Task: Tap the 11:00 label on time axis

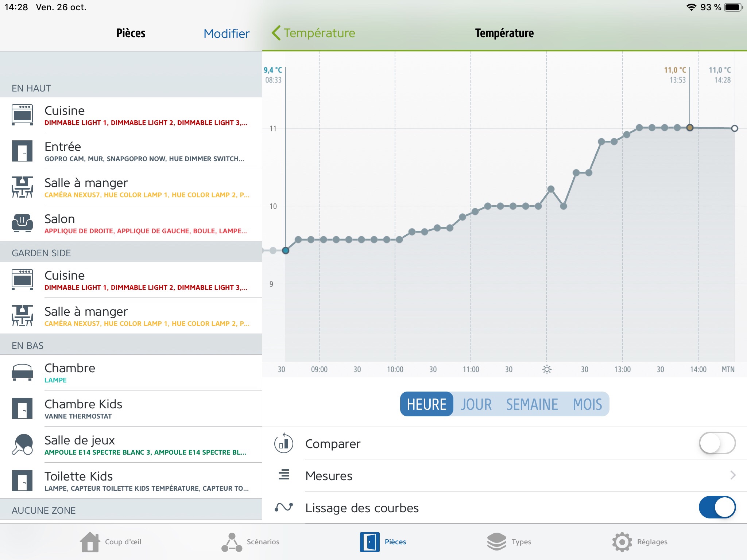Action: pos(471,369)
